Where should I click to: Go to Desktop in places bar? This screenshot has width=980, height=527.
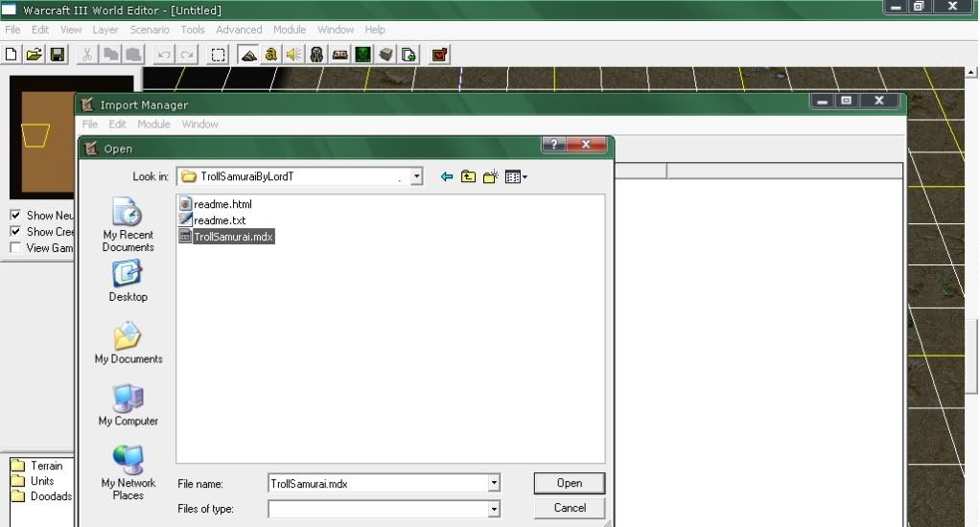(x=128, y=282)
